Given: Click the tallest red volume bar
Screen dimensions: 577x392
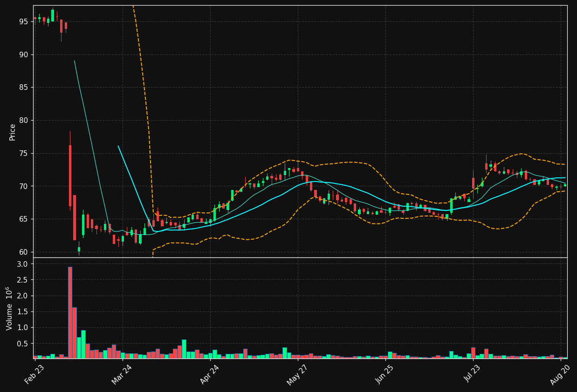Looking at the screenshot, I should click(70, 312).
